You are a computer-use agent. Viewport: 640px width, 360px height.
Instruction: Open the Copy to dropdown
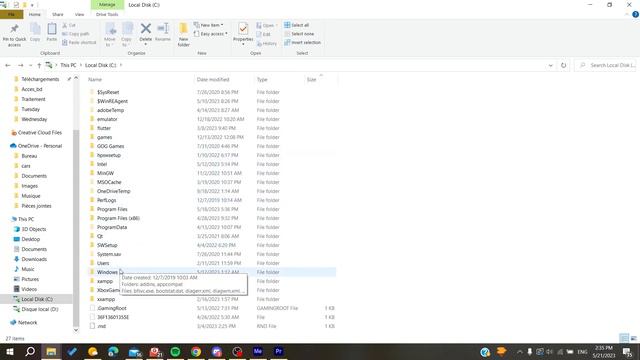(127, 34)
